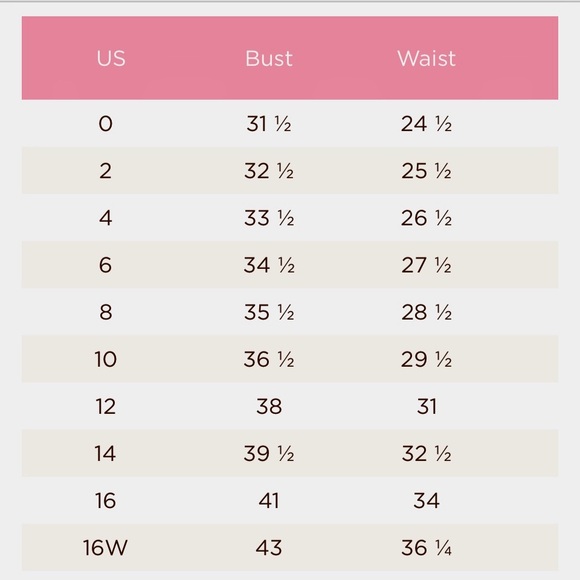Select the size 2 row label
This screenshot has width=580, height=580.
105,171
